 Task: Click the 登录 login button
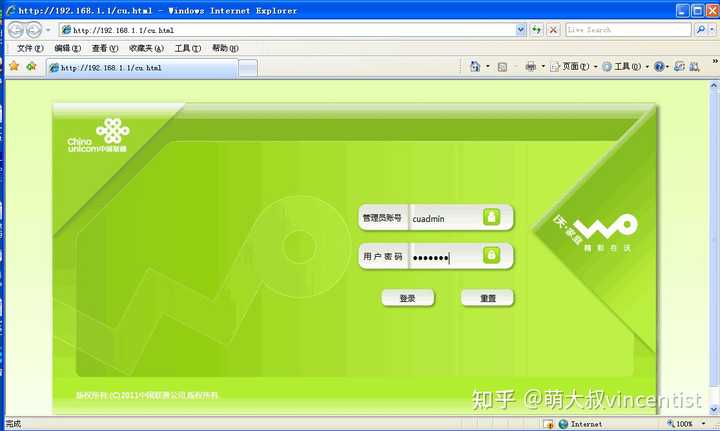tap(407, 298)
